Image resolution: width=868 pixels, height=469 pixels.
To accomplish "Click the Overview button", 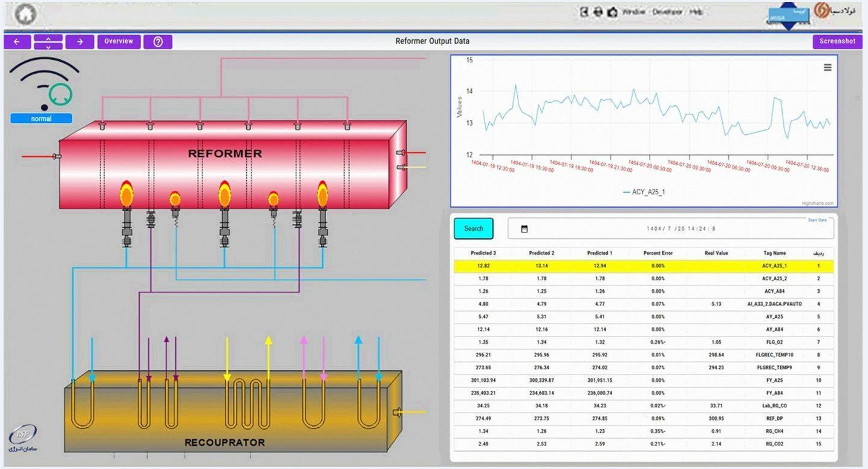I will (x=119, y=42).
